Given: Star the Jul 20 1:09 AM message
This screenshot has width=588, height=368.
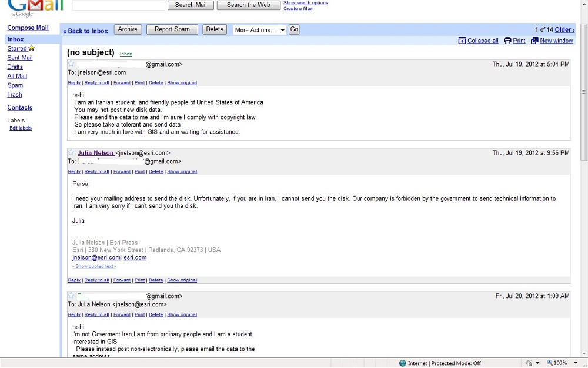Looking at the screenshot, I should coord(71,296).
